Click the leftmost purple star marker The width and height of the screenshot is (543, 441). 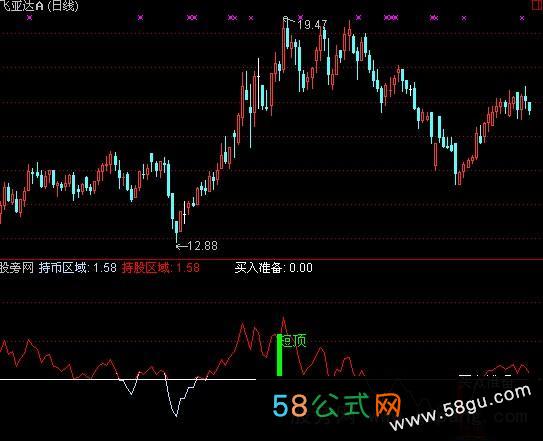[x=29, y=17]
